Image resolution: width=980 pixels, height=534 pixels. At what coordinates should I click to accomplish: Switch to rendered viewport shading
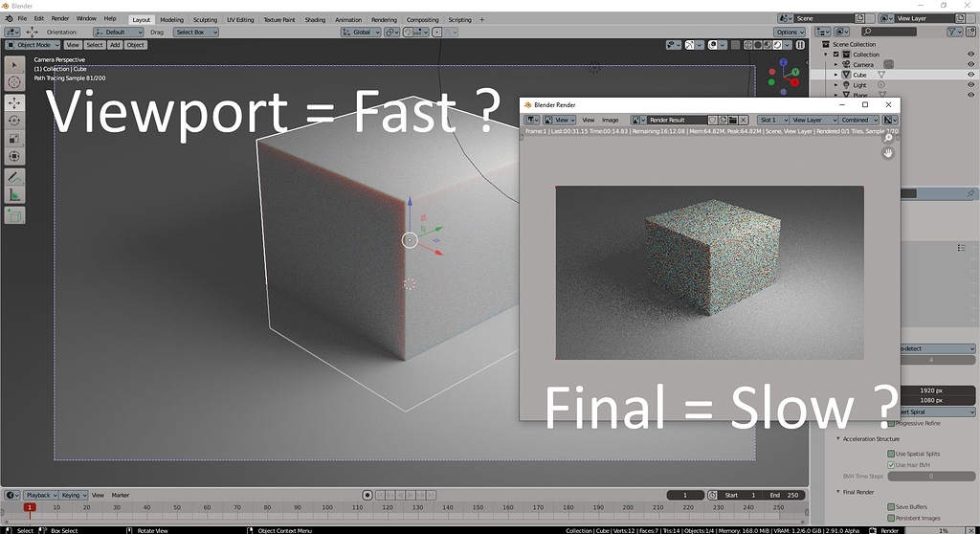pos(777,45)
